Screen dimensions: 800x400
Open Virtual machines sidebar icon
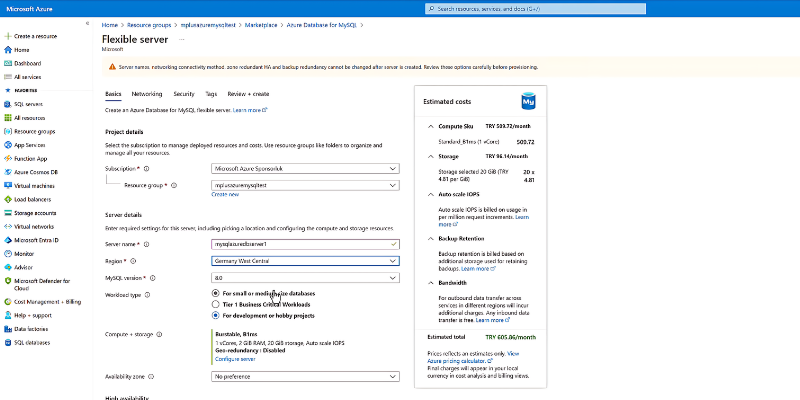[x=8, y=186]
